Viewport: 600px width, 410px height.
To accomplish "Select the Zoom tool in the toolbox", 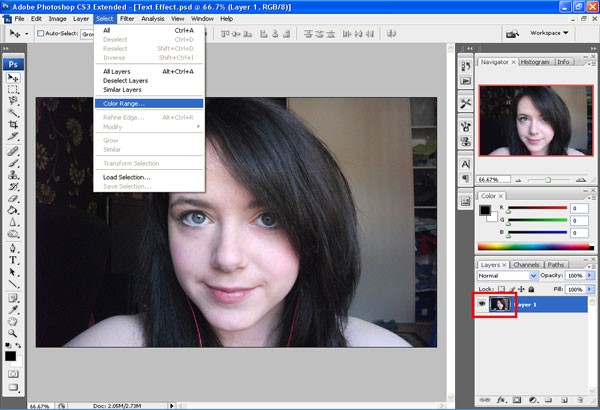I will point(13,333).
